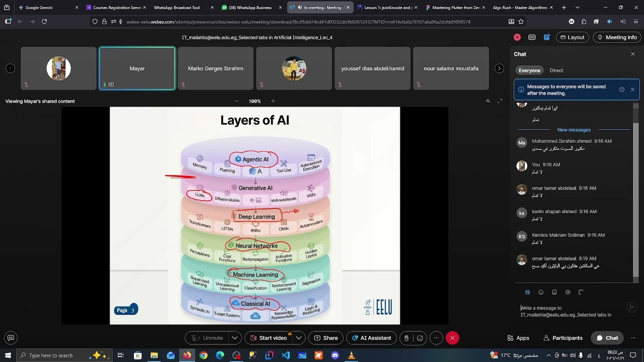
Task: Click the fullscreen expand icon for shared content
Action: click(x=500, y=101)
